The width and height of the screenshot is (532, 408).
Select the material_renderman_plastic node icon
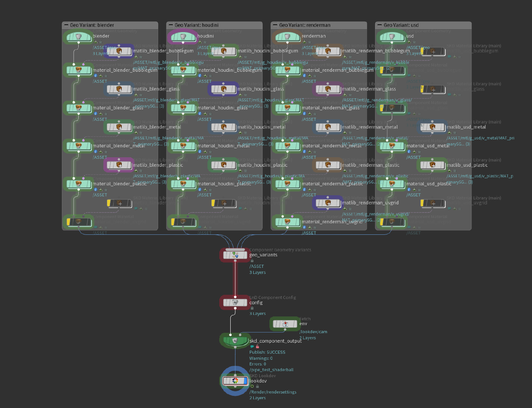click(x=288, y=184)
